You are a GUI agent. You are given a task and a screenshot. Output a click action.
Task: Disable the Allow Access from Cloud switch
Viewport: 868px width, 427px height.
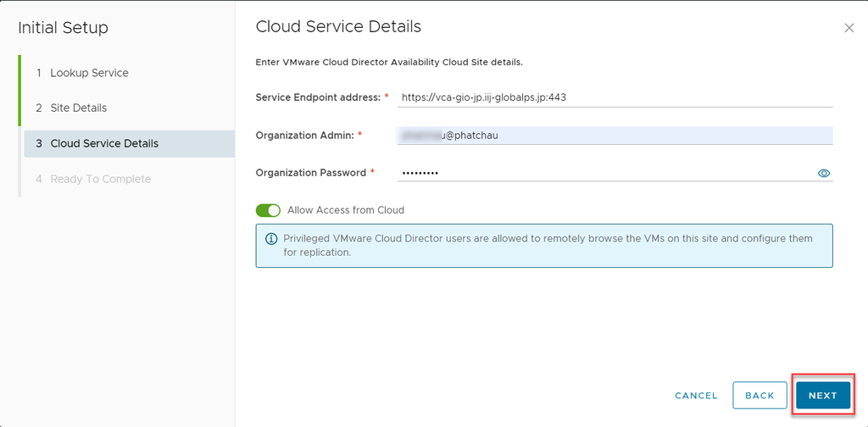click(268, 210)
